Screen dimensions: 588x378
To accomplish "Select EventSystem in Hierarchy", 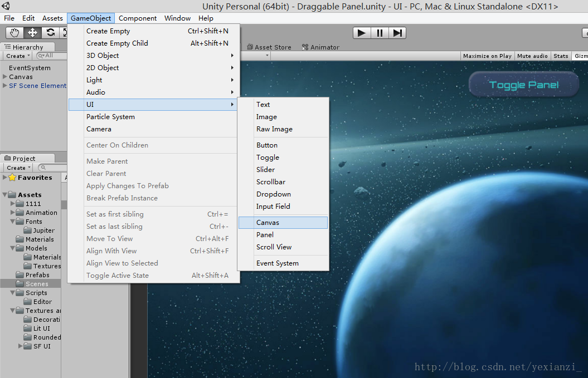I will point(30,68).
